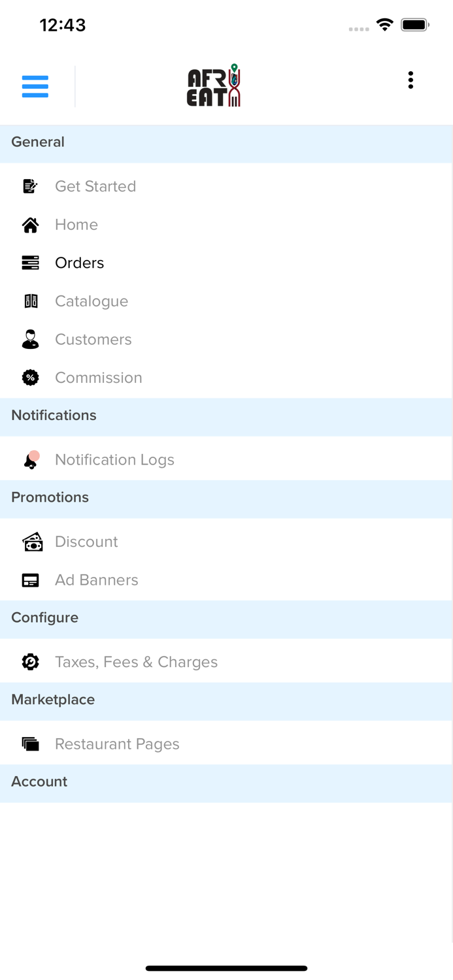
Task: Tap the blue hamburger menu icon
Action: [x=35, y=86]
